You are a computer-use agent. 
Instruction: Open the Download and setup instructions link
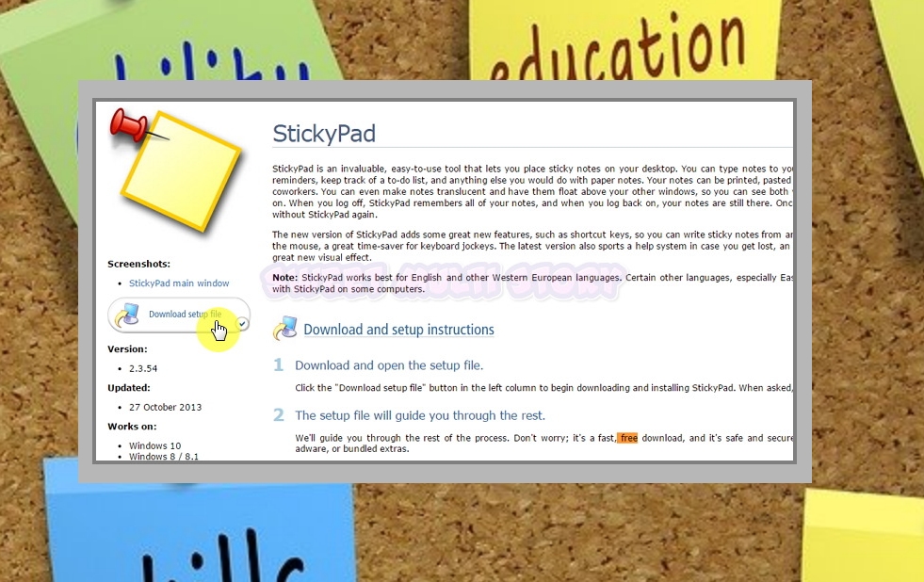point(399,330)
